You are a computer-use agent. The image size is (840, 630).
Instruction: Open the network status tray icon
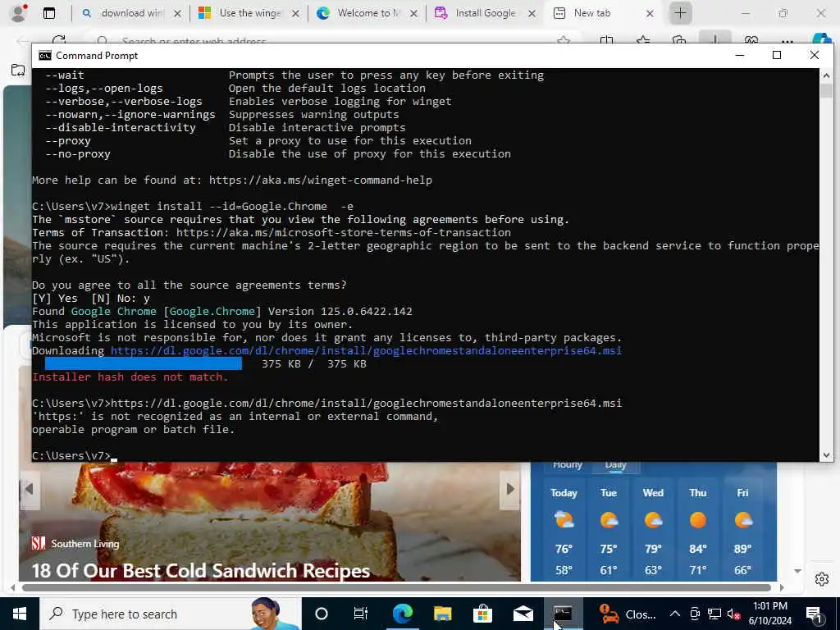pyautogui.click(x=714, y=614)
